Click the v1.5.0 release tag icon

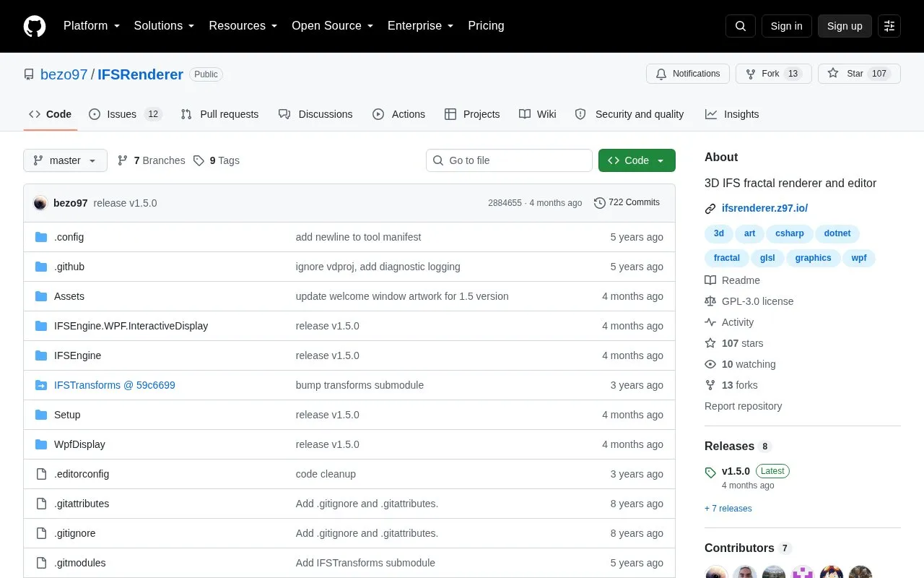(710, 473)
